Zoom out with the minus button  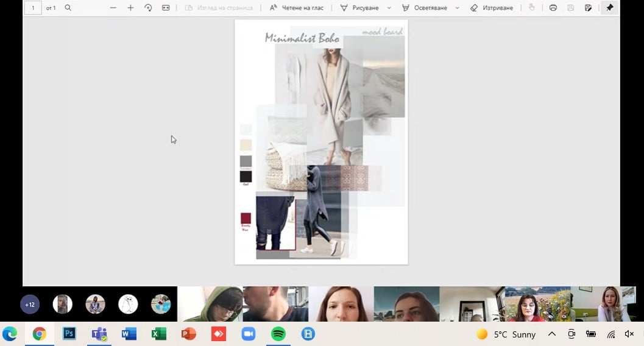(113, 8)
